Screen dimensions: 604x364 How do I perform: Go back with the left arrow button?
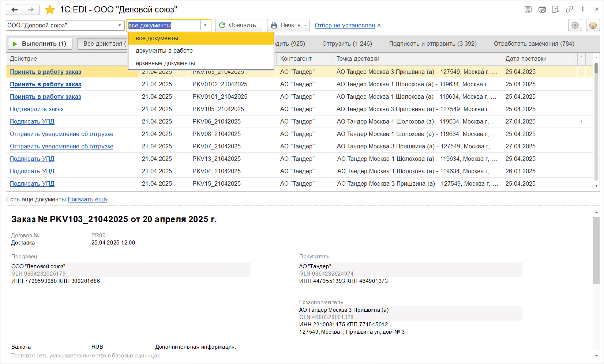click(14, 10)
